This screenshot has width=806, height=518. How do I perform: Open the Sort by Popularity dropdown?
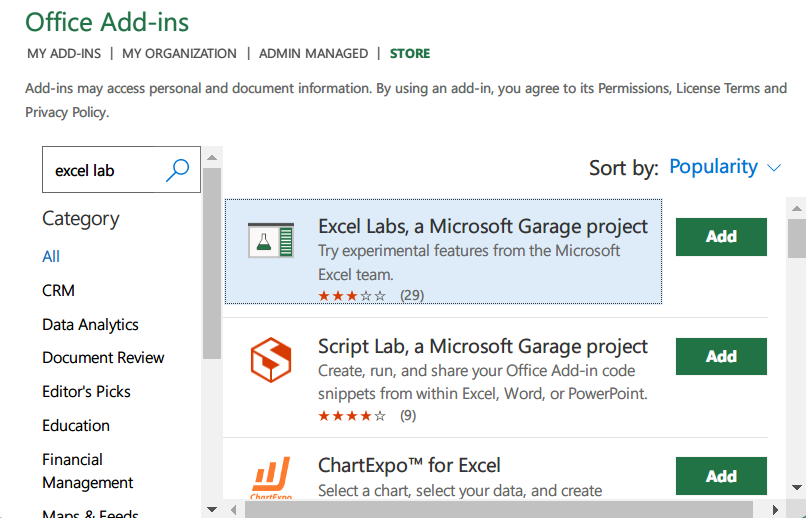pos(725,167)
